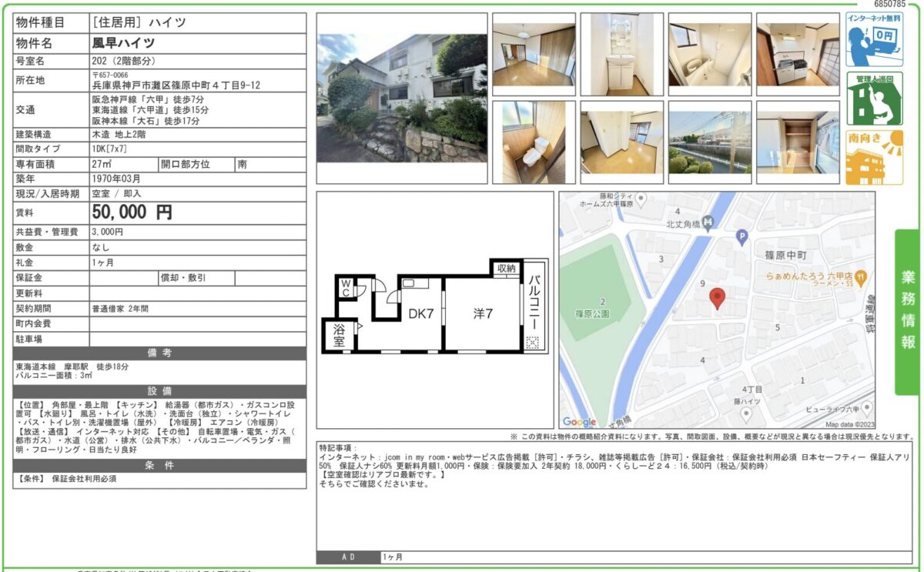This screenshot has height=572, width=924.
Task: Open the balcony outdoor view photo
Action: coord(709,142)
